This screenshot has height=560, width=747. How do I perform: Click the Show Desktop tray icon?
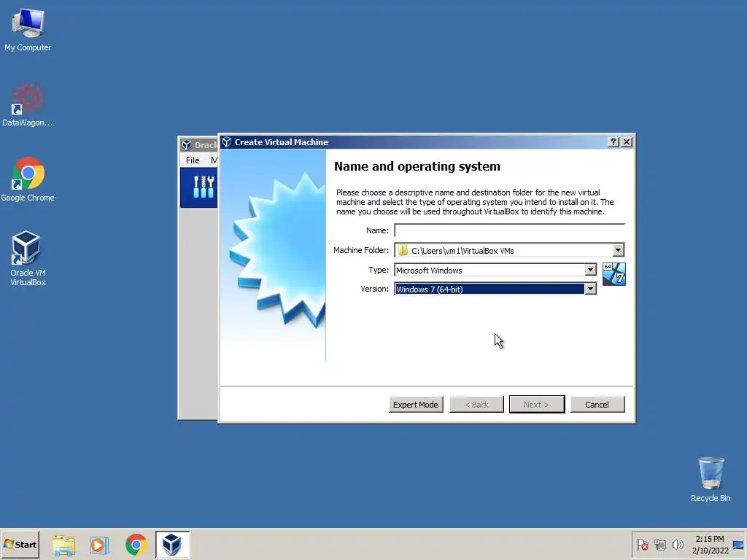pyautogui.click(x=738, y=545)
